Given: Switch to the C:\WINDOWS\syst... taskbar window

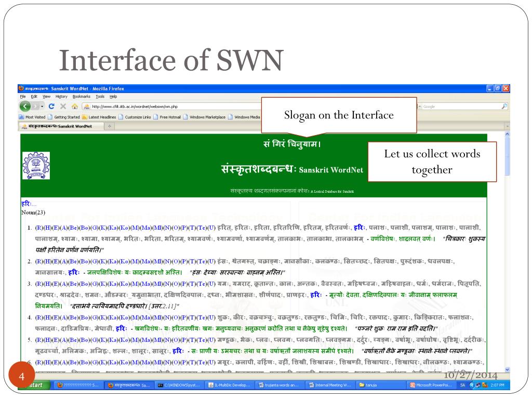Looking at the screenshot, I should click(x=179, y=385).
